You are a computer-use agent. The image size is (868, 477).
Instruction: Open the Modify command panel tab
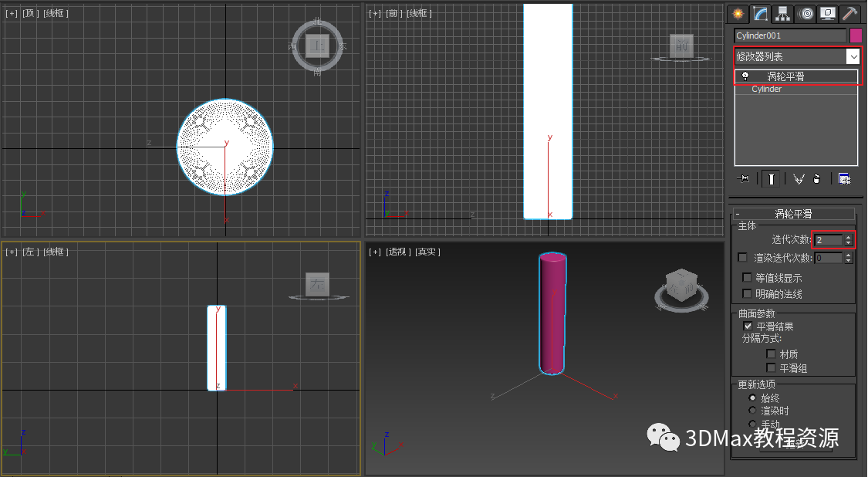pos(761,14)
